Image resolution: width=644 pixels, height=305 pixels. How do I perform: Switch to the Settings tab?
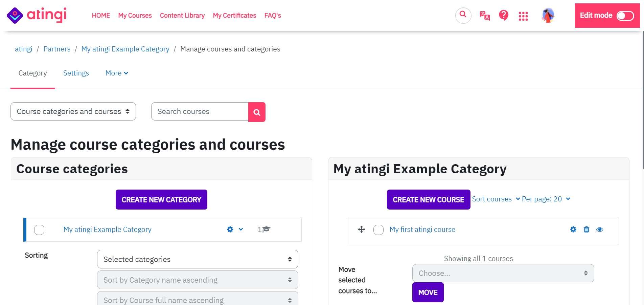pos(76,73)
